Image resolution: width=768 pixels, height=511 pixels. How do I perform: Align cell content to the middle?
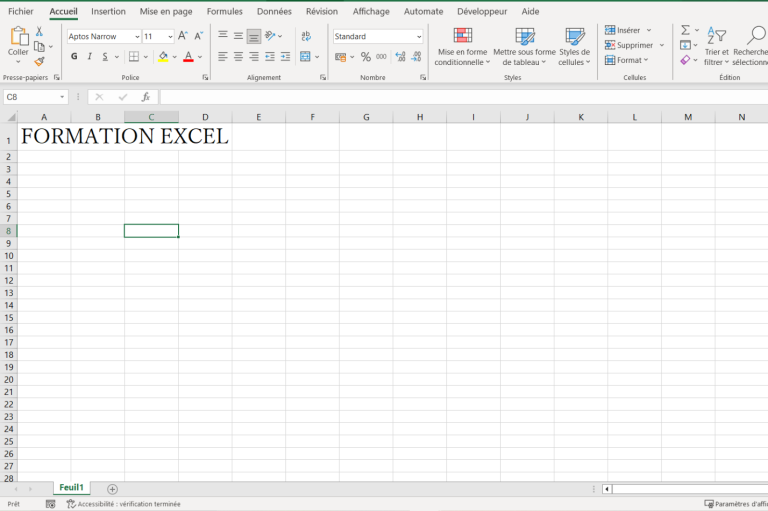(x=239, y=35)
